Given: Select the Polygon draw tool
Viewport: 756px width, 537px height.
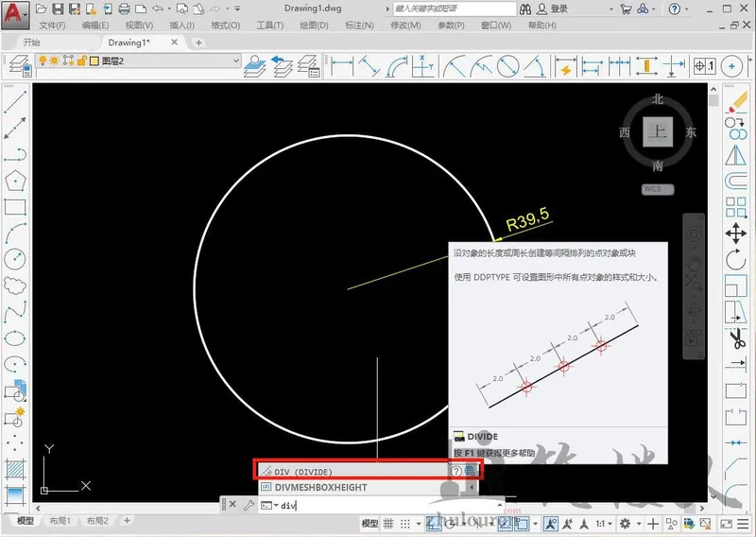Looking at the screenshot, I should [15, 181].
